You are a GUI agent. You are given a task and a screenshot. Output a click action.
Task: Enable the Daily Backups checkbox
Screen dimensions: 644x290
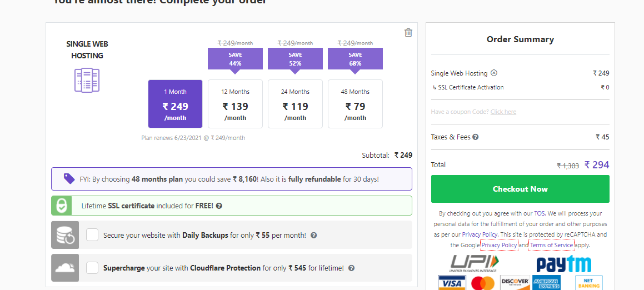[x=92, y=235]
